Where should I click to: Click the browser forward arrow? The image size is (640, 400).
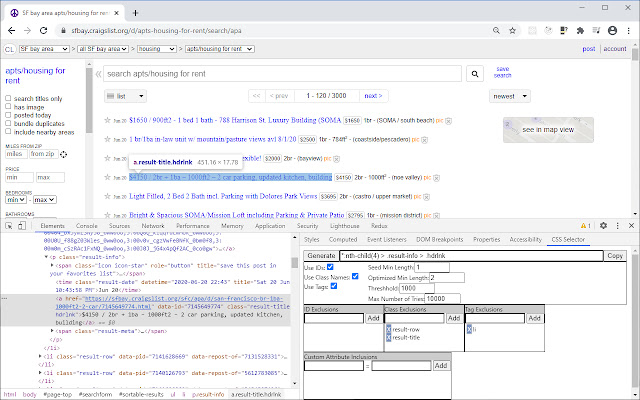coord(27,31)
